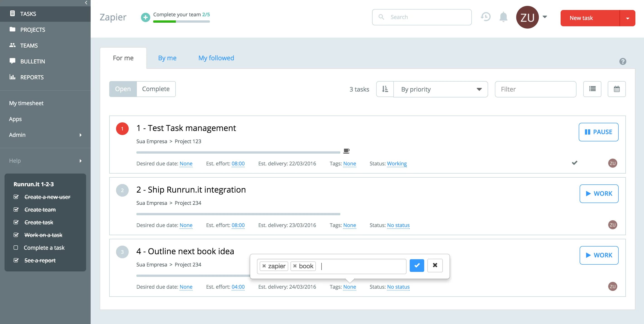The image size is (644, 324).
Task: Expand the Admin submenu
Action: point(45,135)
